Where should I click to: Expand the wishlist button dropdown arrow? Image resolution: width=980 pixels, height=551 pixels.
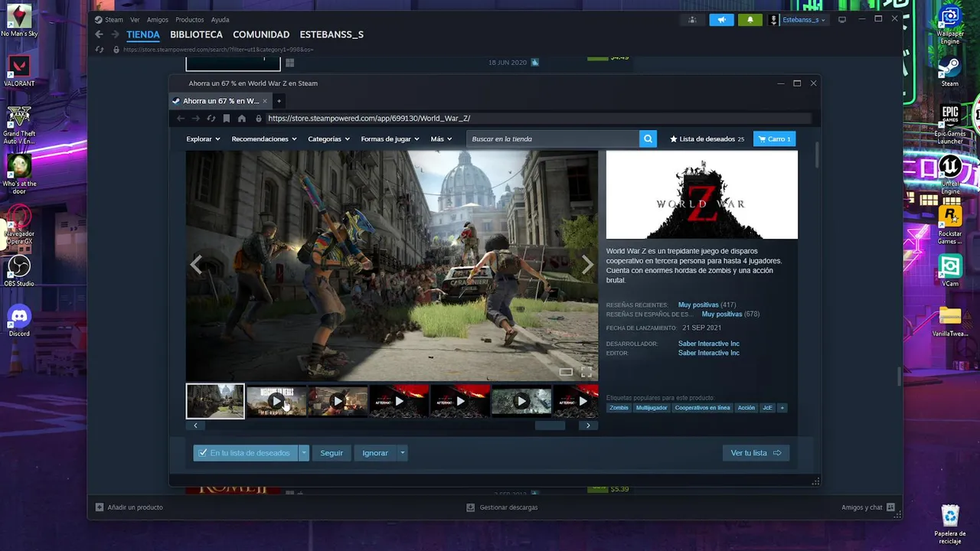[304, 453]
